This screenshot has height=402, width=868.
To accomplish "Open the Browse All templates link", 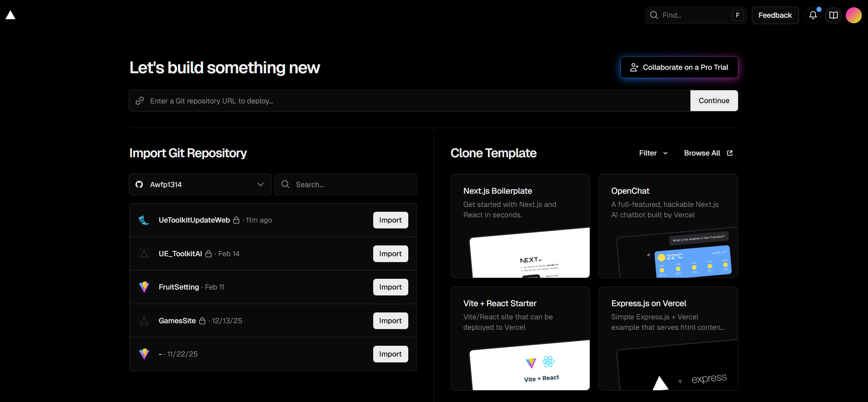I will 708,153.
